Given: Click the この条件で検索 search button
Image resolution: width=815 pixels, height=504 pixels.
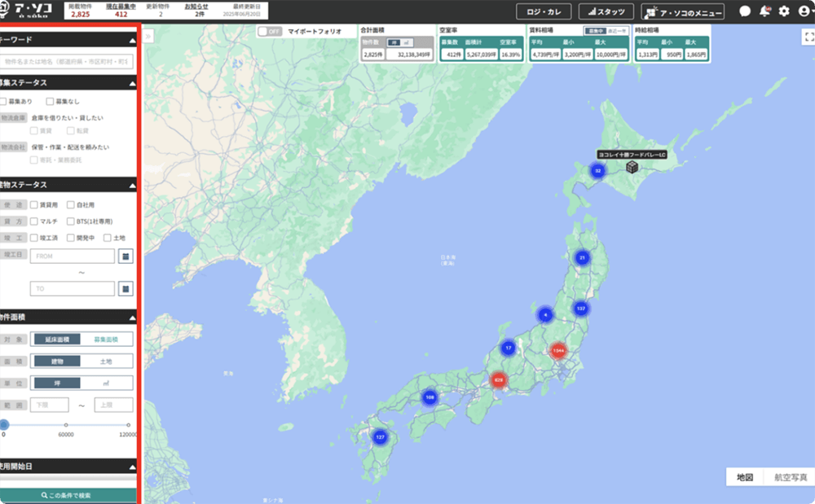Looking at the screenshot, I should [x=68, y=495].
